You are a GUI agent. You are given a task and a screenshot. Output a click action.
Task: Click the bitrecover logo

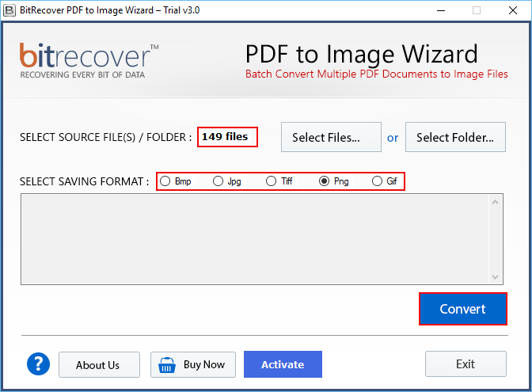click(x=89, y=60)
